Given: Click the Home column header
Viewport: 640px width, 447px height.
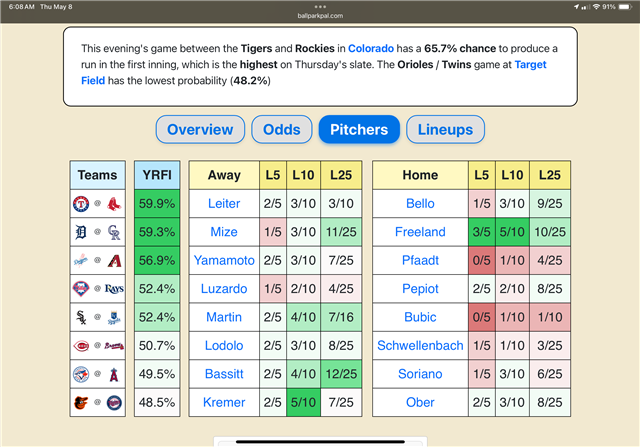Looking at the screenshot, I should pyautogui.click(x=420, y=175).
